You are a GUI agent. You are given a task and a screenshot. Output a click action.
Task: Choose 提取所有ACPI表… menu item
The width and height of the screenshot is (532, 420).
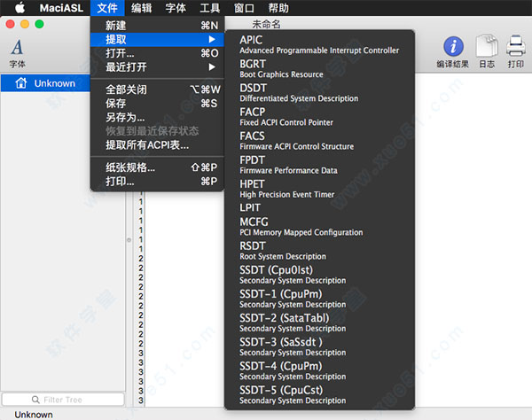pos(158,145)
